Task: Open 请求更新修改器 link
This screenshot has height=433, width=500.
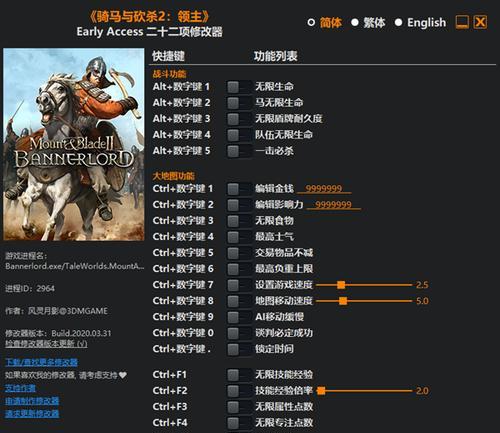Action: point(32,414)
